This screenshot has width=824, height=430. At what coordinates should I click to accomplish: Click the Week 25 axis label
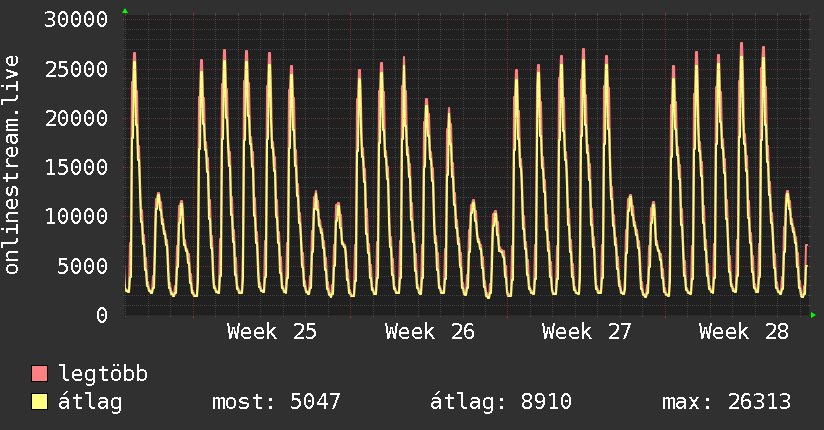[x=272, y=332]
